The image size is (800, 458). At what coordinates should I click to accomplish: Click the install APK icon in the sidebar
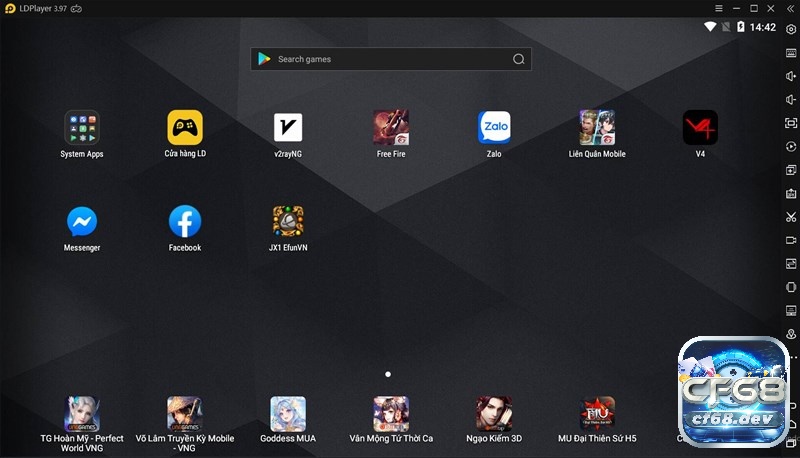click(791, 193)
